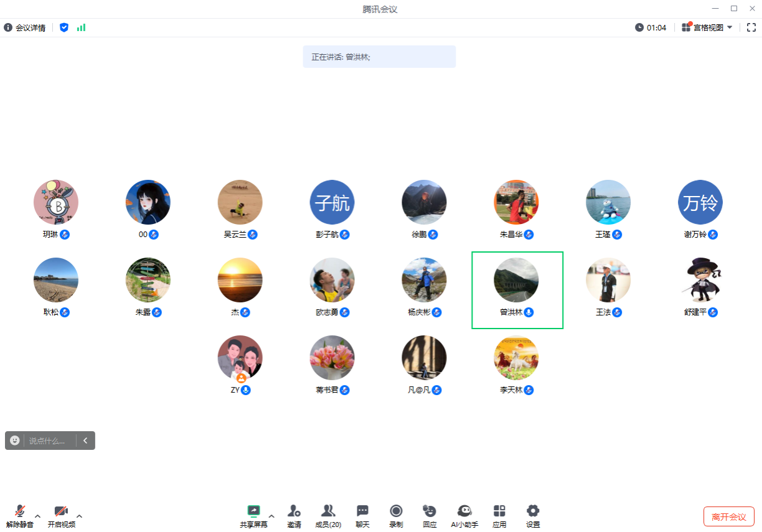This screenshot has width=762, height=532.
Task: Click the 离开会议 leave meeting button
Action: pyautogui.click(x=728, y=516)
